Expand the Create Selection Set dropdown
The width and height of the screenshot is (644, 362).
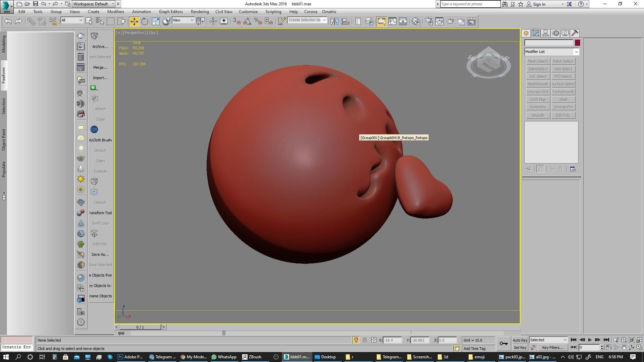click(x=324, y=20)
